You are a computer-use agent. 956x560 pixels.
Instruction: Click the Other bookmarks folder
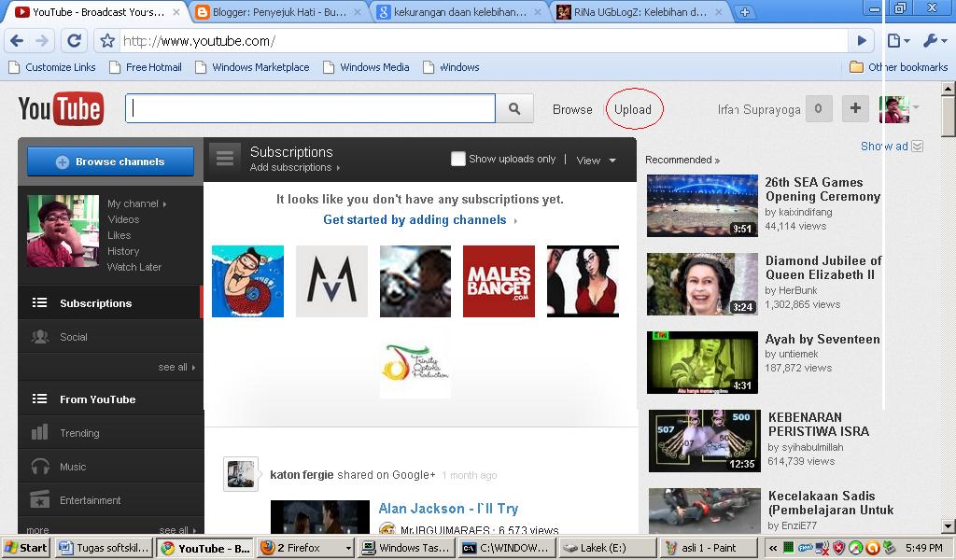[x=899, y=67]
